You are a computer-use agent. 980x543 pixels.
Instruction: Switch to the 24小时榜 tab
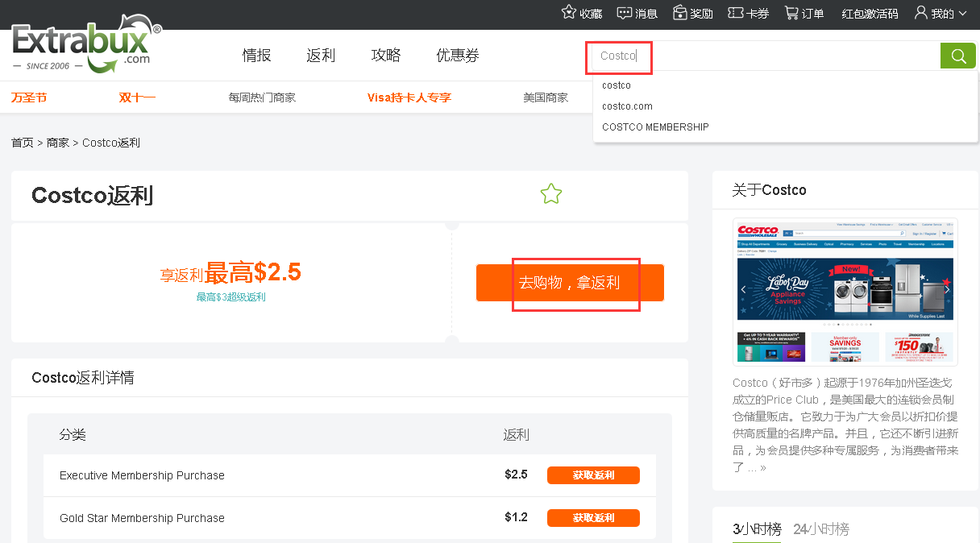pyautogui.click(x=820, y=529)
